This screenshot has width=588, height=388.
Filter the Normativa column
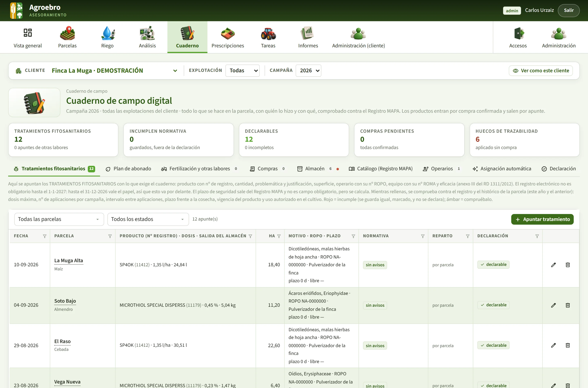[423, 236]
